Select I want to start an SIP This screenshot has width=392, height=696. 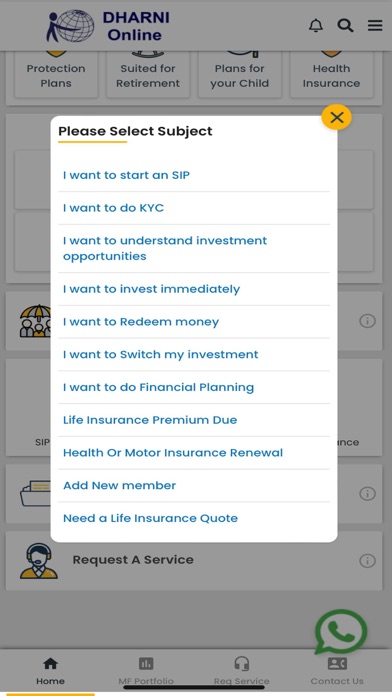click(x=194, y=175)
